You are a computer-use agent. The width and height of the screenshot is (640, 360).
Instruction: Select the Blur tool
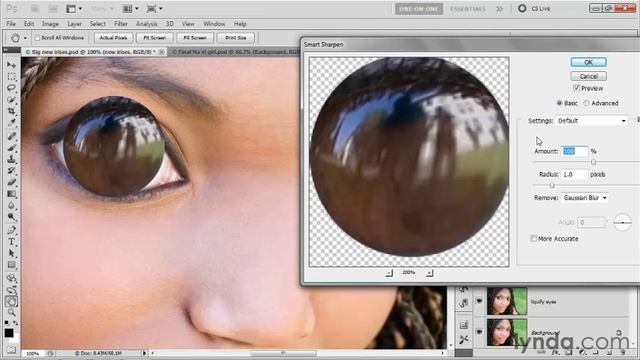click(x=11, y=205)
